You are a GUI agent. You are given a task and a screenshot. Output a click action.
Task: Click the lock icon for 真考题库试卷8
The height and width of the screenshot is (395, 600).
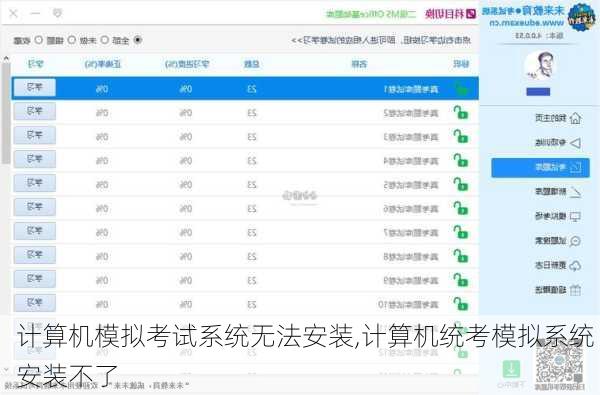461,256
